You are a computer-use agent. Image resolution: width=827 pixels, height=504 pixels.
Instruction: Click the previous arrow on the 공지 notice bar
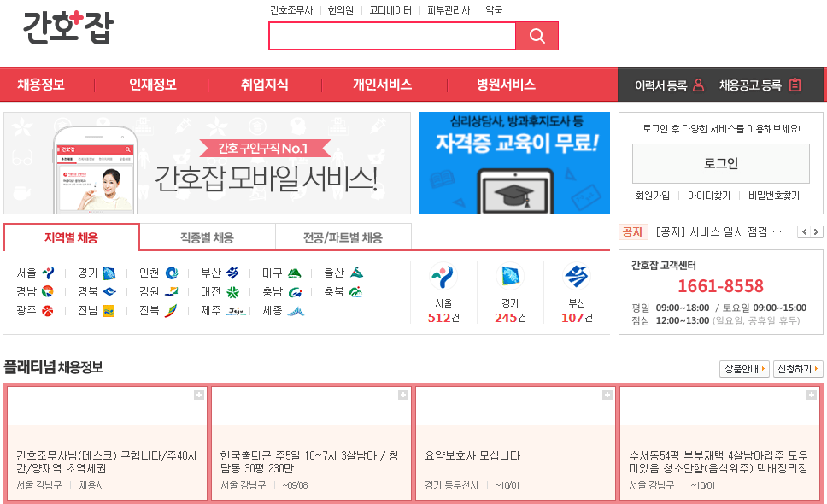(804, 231)
